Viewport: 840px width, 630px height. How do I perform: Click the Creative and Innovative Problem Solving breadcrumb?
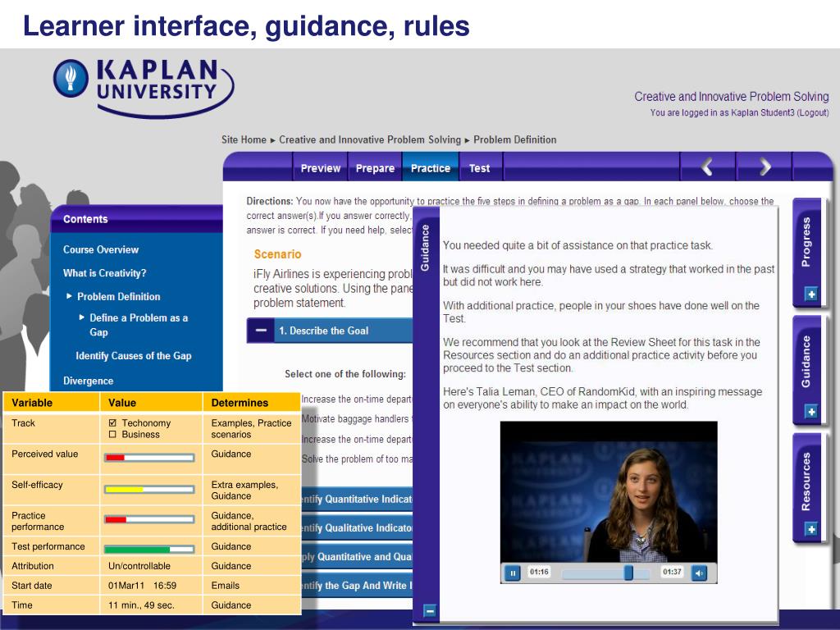[x=370, y=139]
